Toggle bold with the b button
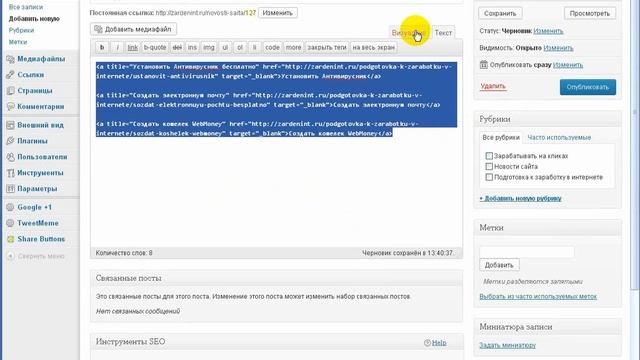The width and height of the screenshot is (640, 360). click(x=102, y=47)
